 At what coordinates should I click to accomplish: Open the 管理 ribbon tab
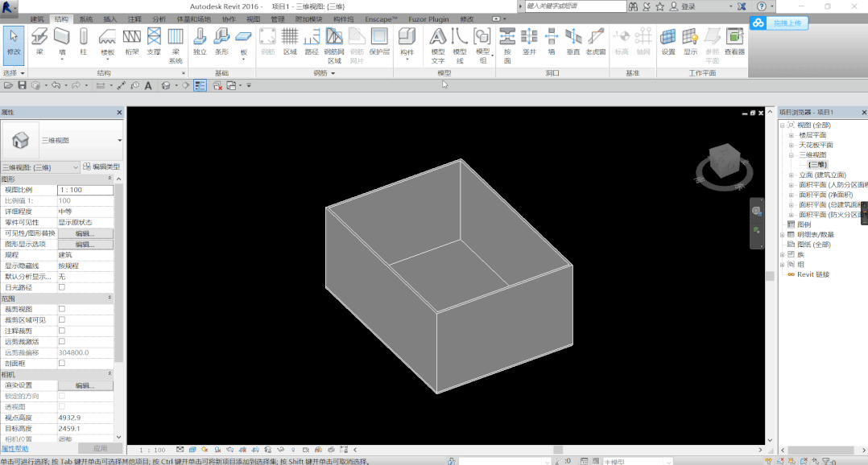pyautogui.click(x=277, y=19)
